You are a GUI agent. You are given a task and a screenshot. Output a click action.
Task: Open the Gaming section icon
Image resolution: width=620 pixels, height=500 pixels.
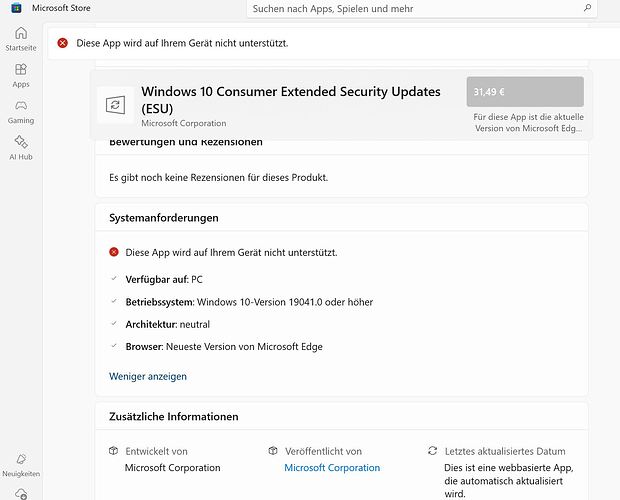pos(21,111)
